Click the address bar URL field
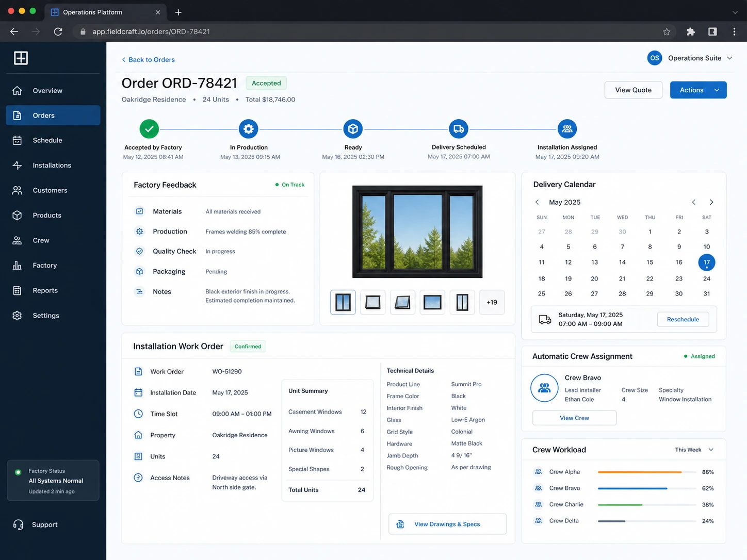Screen dimensions: 747x560 point(375,32)
